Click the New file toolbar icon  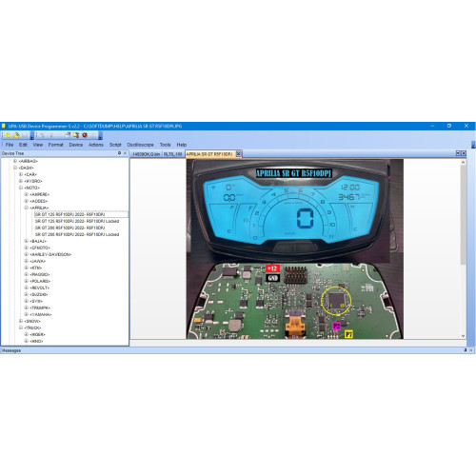(8, 135)
